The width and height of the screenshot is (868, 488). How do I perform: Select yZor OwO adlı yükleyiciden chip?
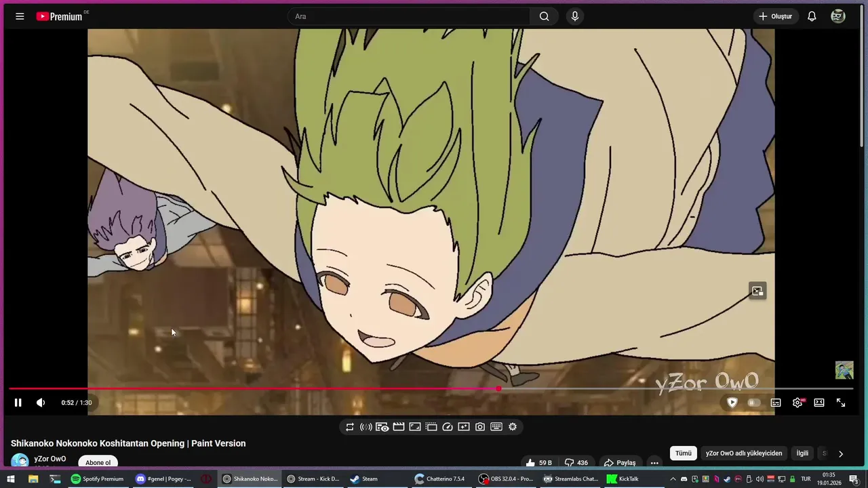click(744, 453)
